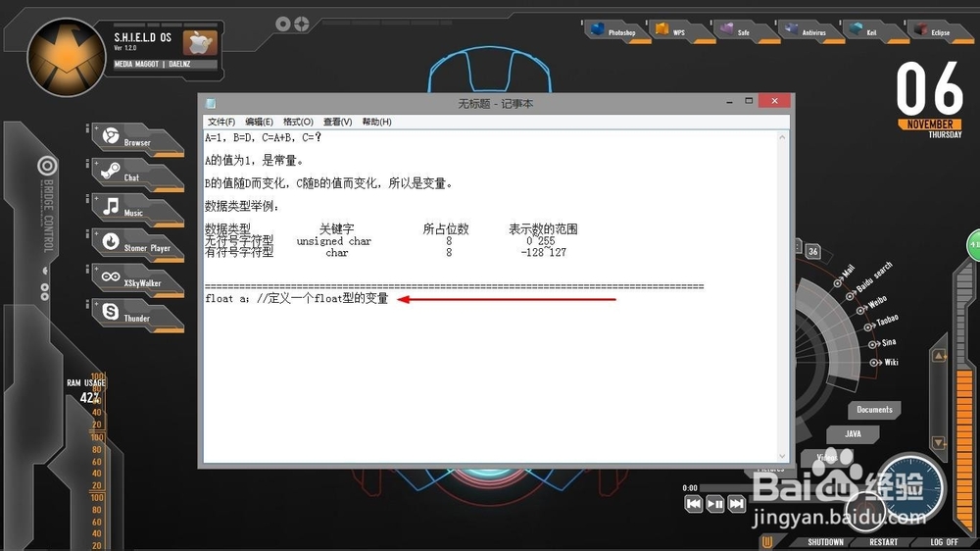The width and height of the screenshot is (980, 551).
Task: Open the 文件(F) menu
Action: (221, 122)
